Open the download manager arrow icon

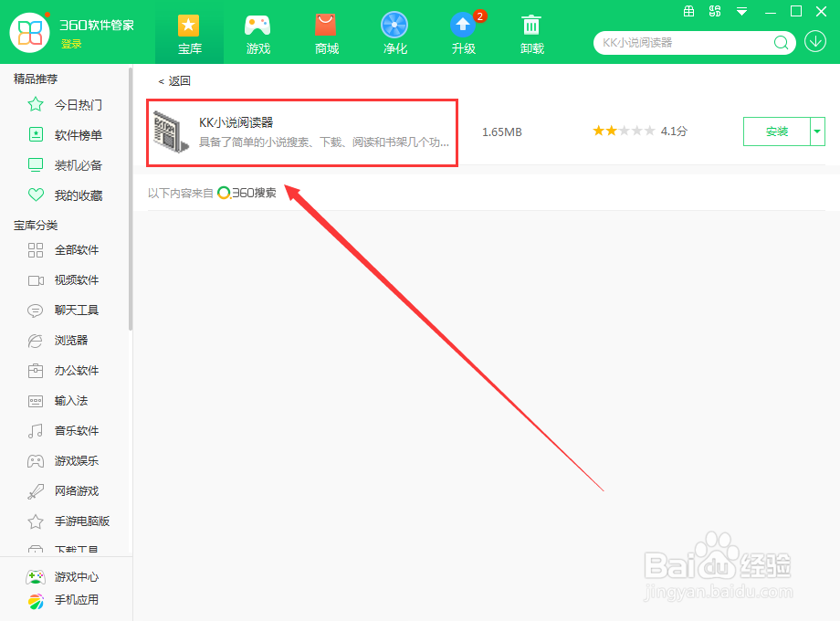(x=815, y=42)
